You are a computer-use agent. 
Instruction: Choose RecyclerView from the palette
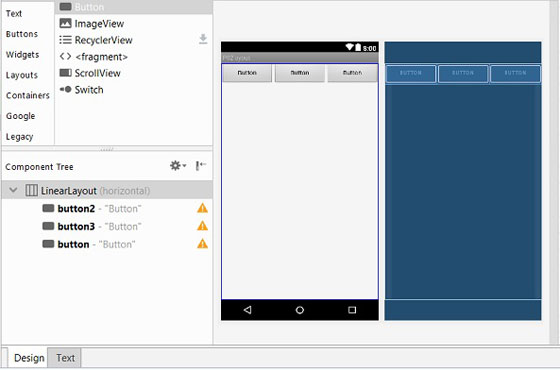pyautogui.click(x=134, y=40)
